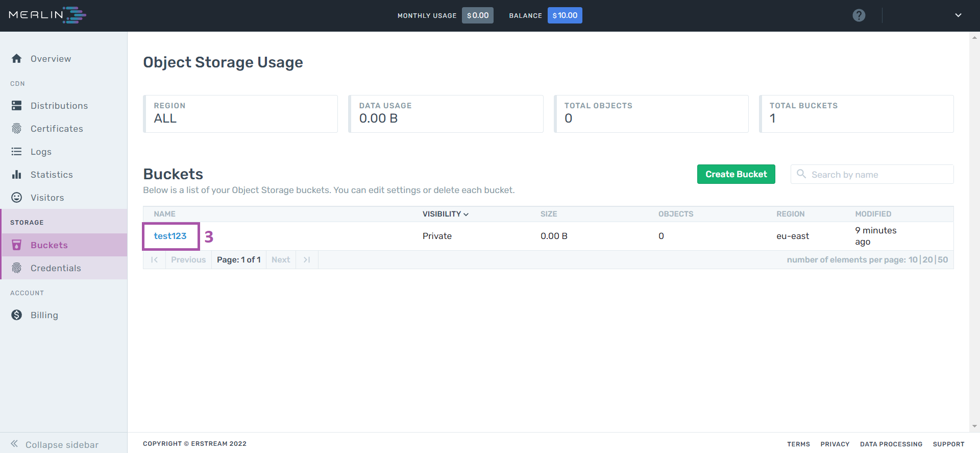Click the Create Bucket button

pyautogui.click(x=736, y=174)
